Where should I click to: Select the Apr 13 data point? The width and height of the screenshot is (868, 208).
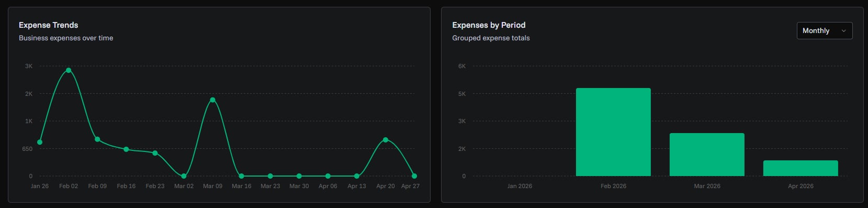(x=357, y=176)
